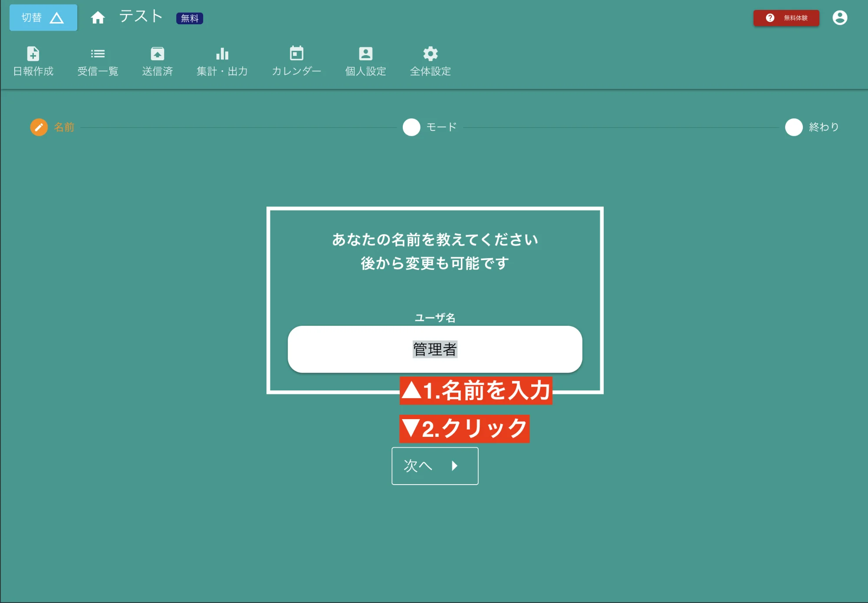This screenshot has height=603, width=868.
Task: Click the 無料 badge next to テスト
Action: (190, 19)
